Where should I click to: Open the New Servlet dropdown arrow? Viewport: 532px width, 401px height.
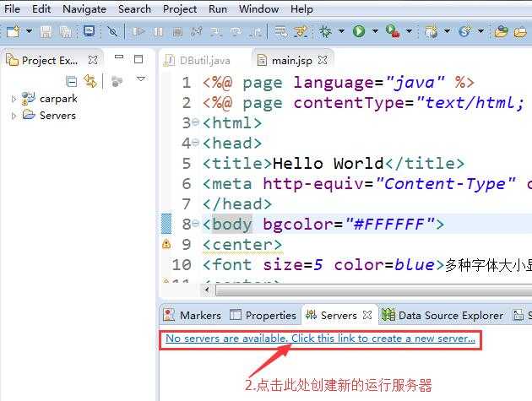point(480,31)
